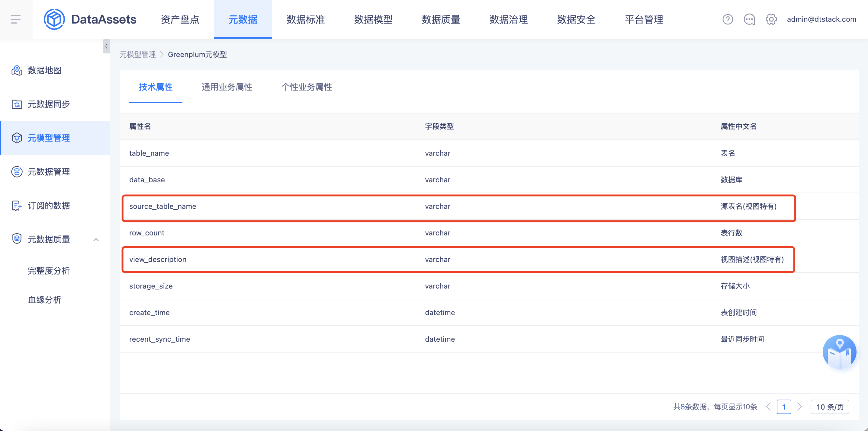
Task: Click the 元模型管理 cube icon
Action: [x=17, y=138]
